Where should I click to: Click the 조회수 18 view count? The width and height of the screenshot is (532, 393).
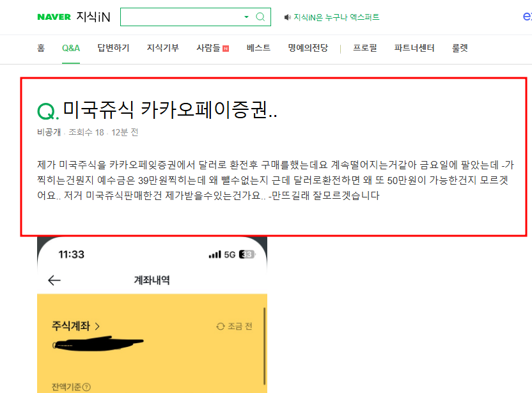click(86, 132)
